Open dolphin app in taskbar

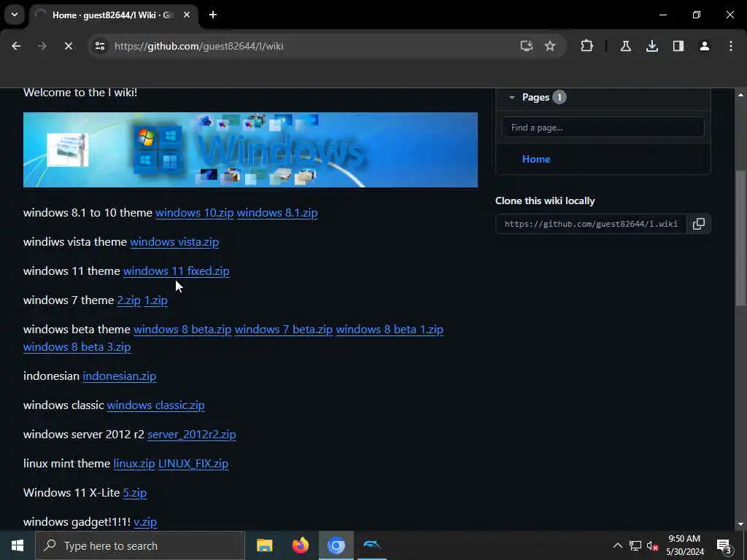click(x=371, y=545)
